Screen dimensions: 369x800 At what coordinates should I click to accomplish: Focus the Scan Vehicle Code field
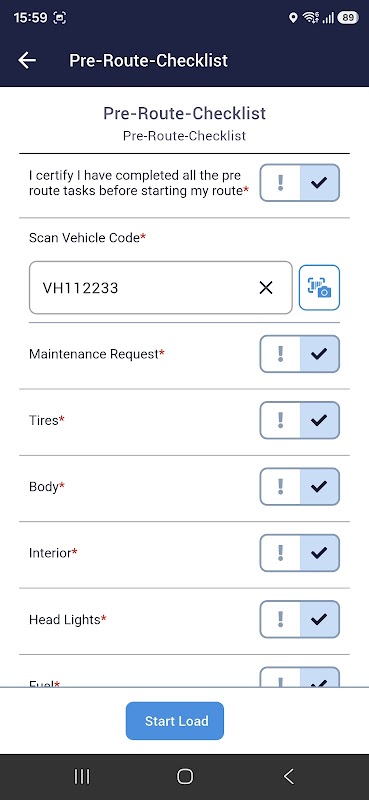point(161,288)
